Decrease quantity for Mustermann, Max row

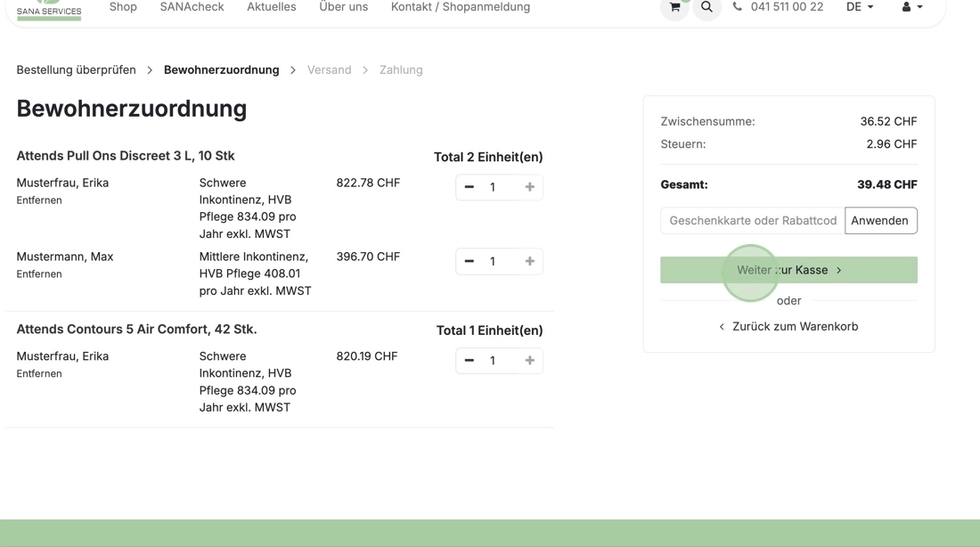(x=470, y=261)
